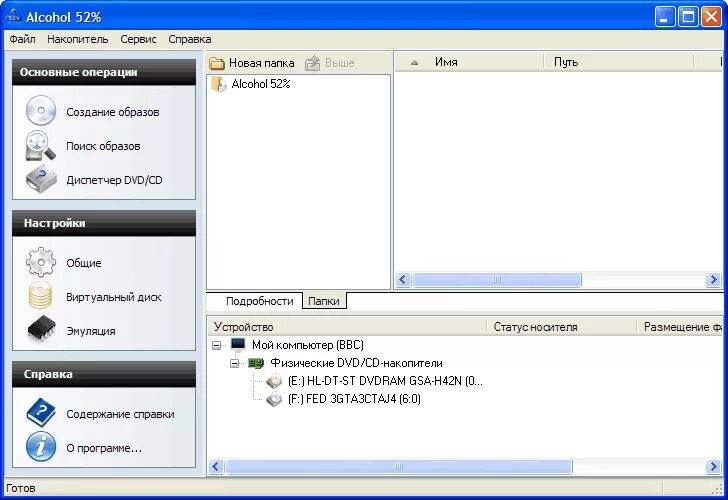Switch to the Подробности tab
The height and width of the screenshot is (500, 728).
pos(260,301)
